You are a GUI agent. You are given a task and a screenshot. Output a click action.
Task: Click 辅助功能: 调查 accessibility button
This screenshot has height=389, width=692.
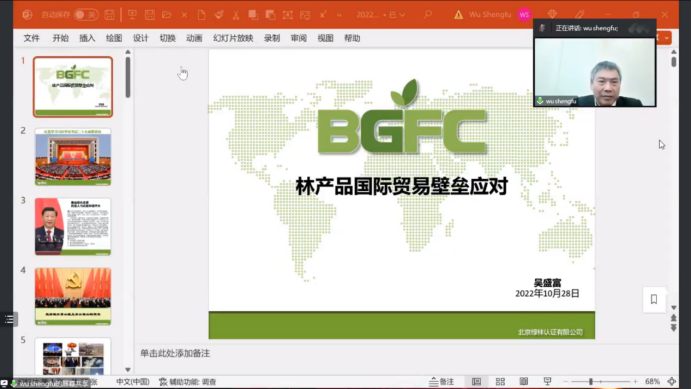(188, 382)
